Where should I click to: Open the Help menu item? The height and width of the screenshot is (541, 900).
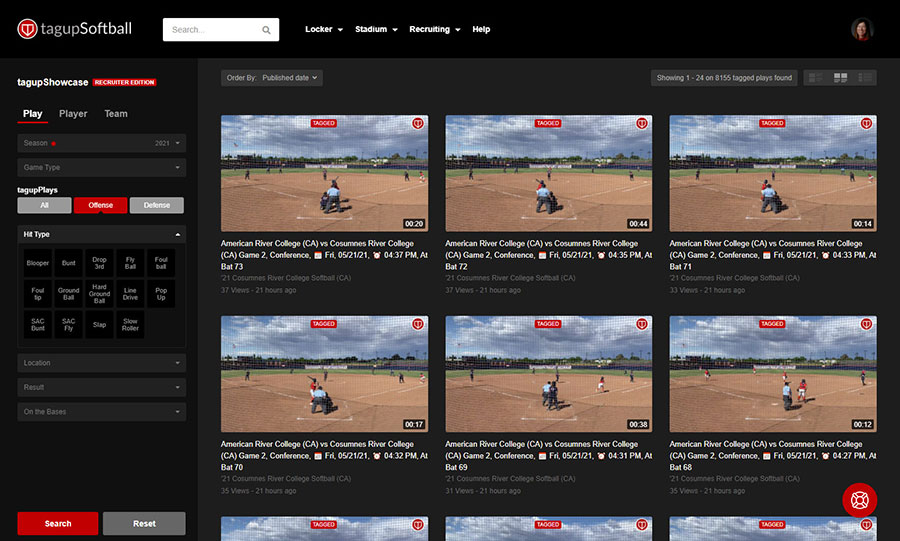coord(481,29)
